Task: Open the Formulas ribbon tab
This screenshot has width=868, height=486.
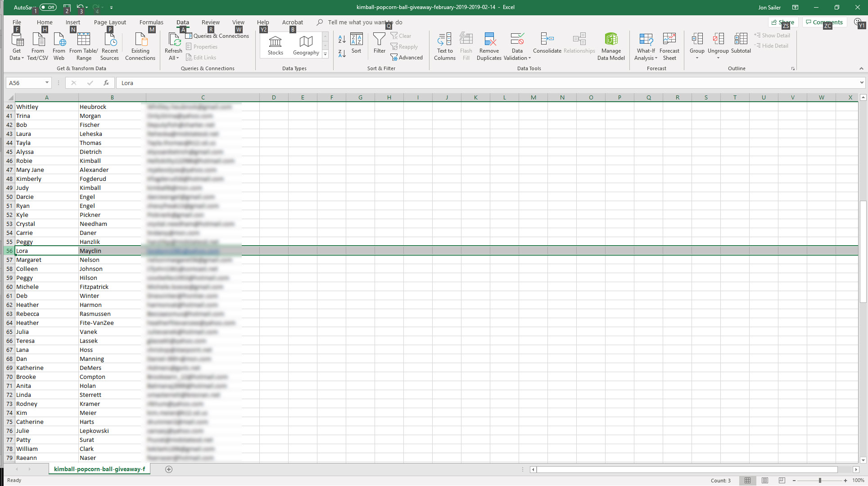Action: tap(151, 22)
